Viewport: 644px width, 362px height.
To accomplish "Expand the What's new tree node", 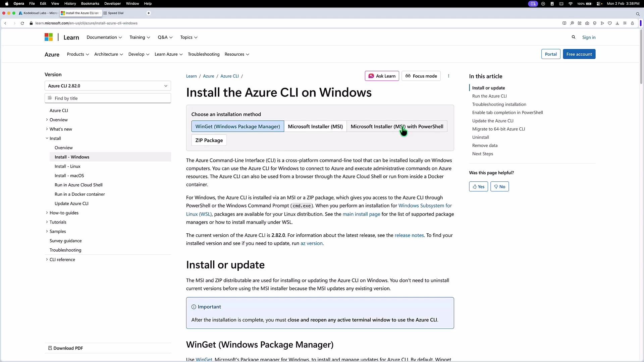I will coord(47,129).
